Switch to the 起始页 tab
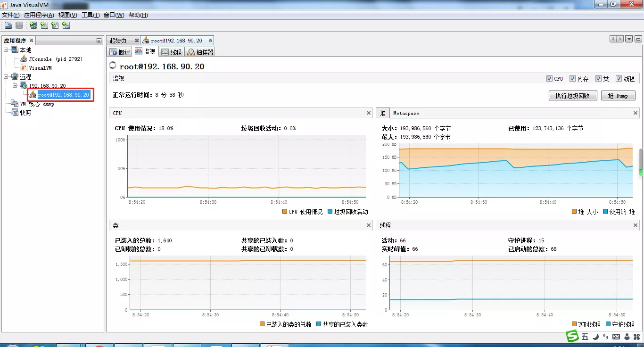The width and height of the screenshot is (644, 347). pyautogui.click(x=123, y=41)
